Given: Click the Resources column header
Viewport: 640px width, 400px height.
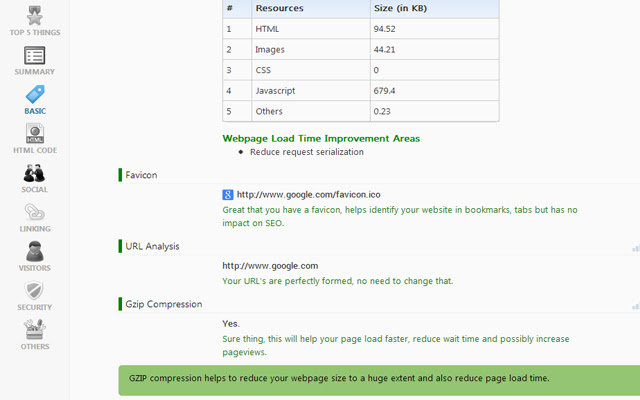Looking at the screenshot, I should 311,8.
